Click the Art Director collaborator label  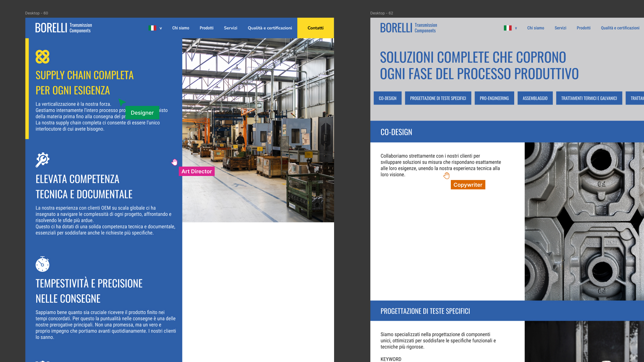pos(197,172)
